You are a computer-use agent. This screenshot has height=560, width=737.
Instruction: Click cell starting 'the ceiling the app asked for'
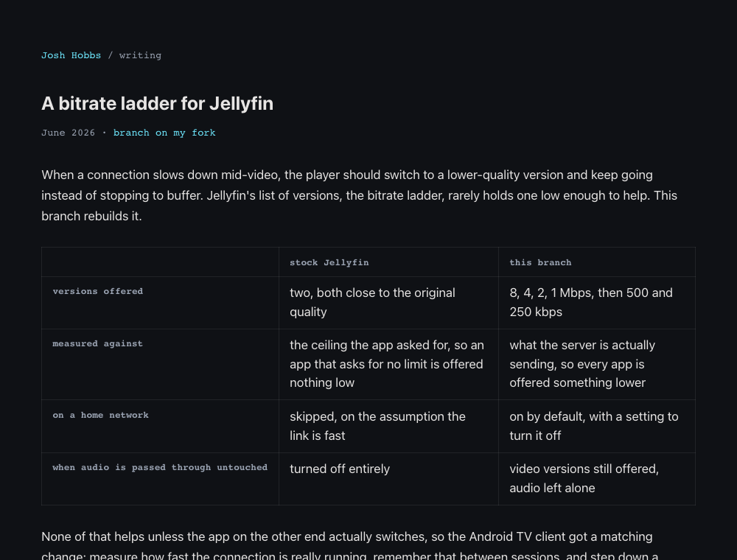388,365
